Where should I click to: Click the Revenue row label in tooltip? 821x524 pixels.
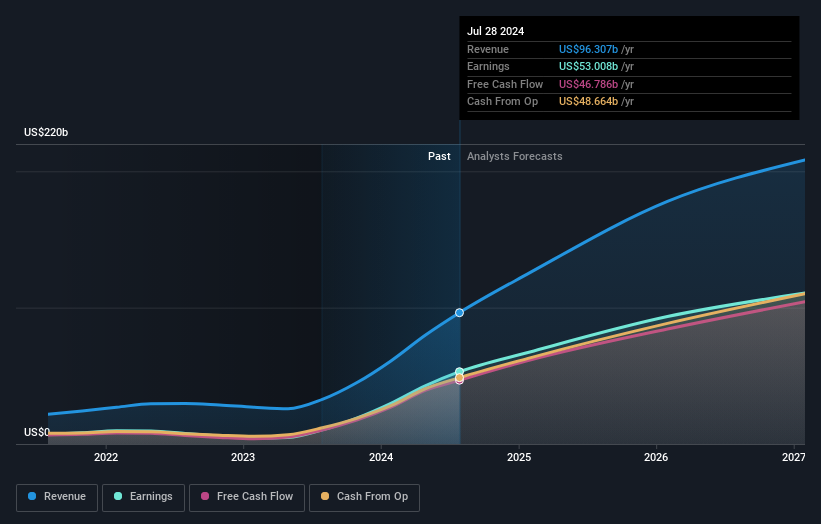(x=488, y=49)
